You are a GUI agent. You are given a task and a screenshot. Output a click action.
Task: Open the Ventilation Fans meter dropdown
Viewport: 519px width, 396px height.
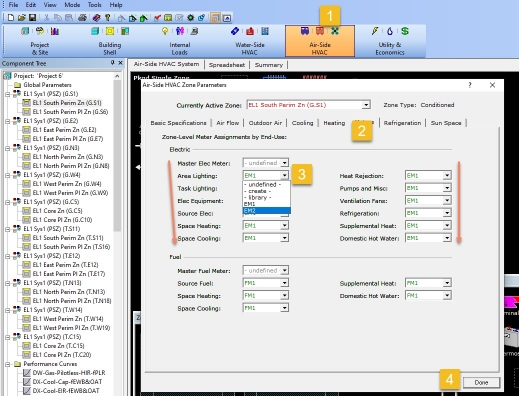coord(447,201)
